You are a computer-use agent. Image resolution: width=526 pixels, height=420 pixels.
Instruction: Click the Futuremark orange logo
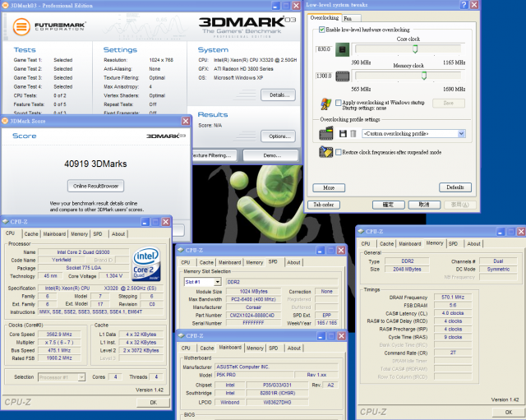(21, 26)
